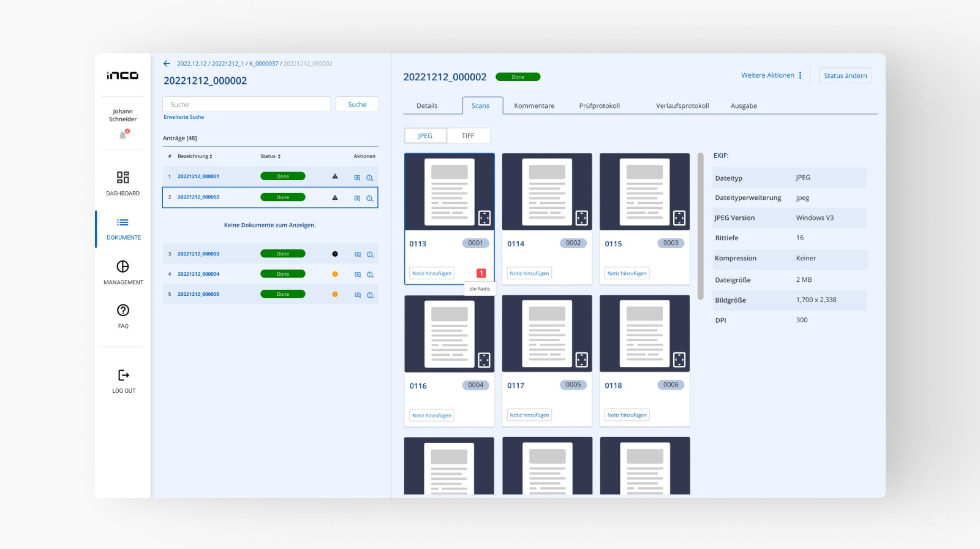Click breadcrumb link K_0000037

263,64
